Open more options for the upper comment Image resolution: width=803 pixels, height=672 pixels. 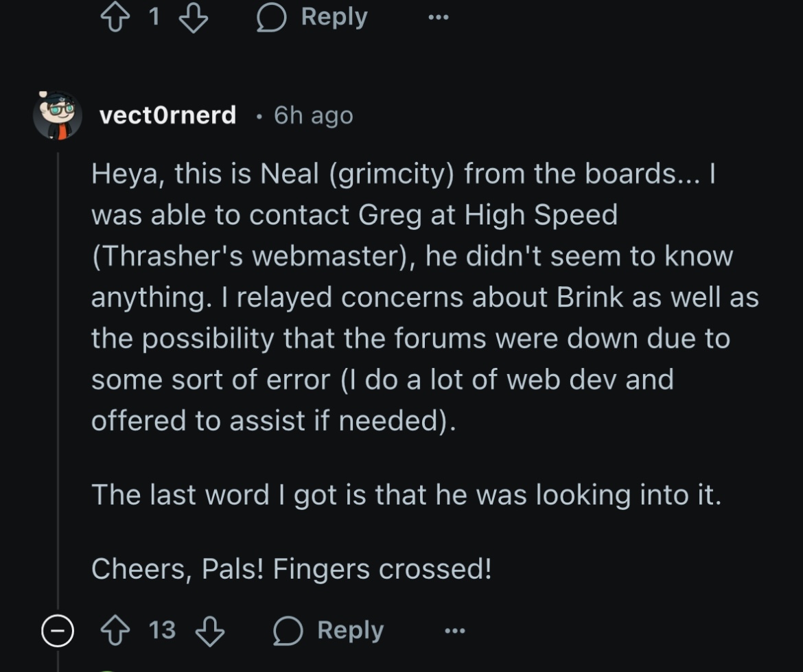point(439,17)
